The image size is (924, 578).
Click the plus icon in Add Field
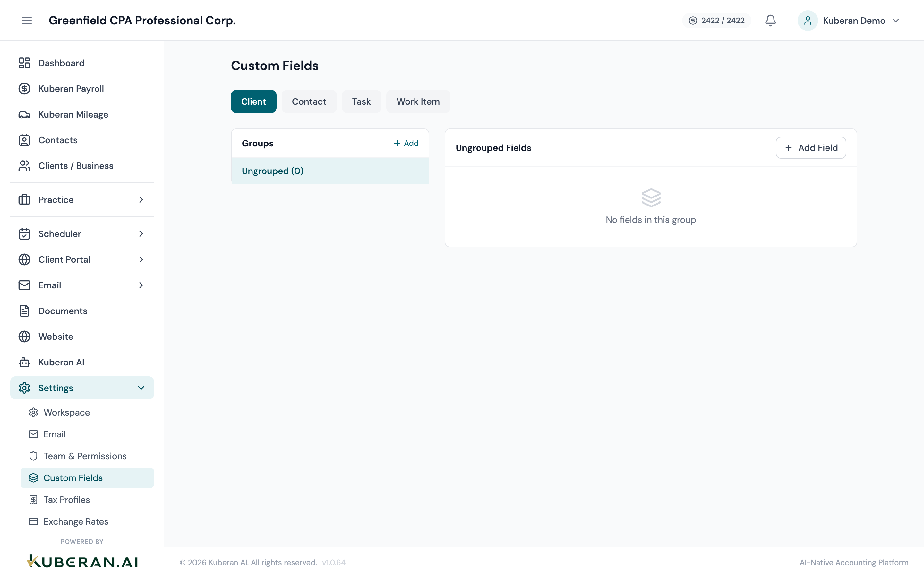[x=789, y=148]
